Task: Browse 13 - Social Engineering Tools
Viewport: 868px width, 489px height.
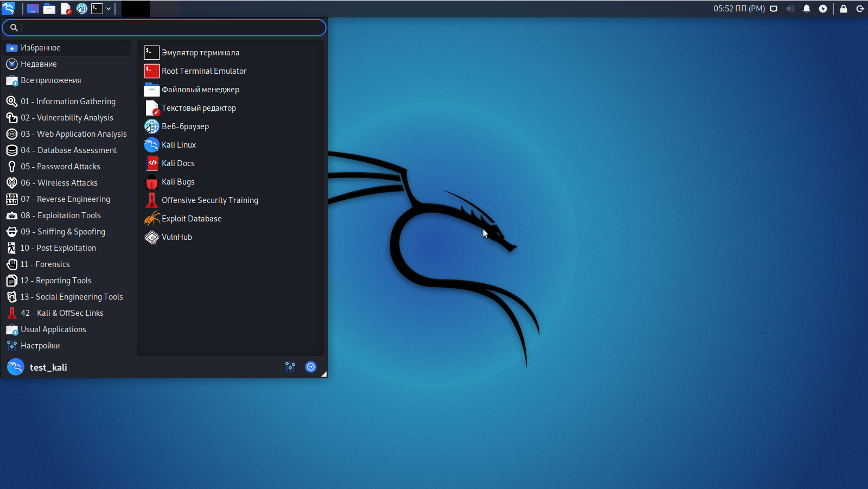Action: point(71,296)
